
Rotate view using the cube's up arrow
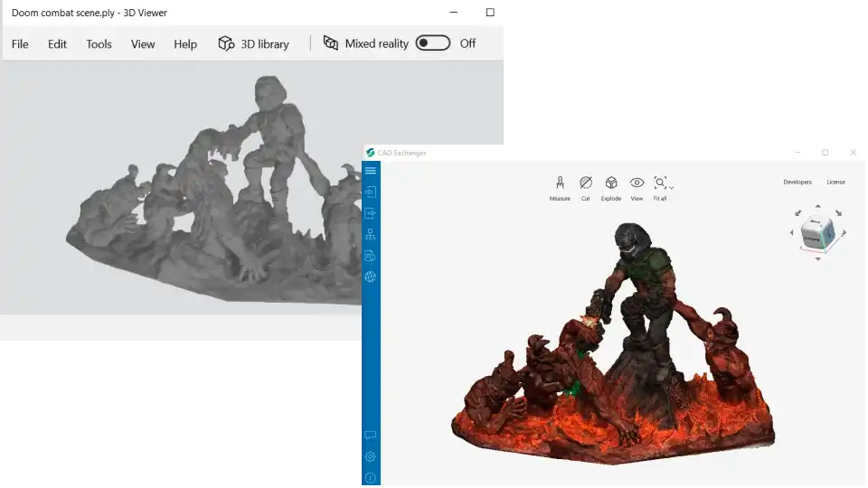click(x=818, y=206)
